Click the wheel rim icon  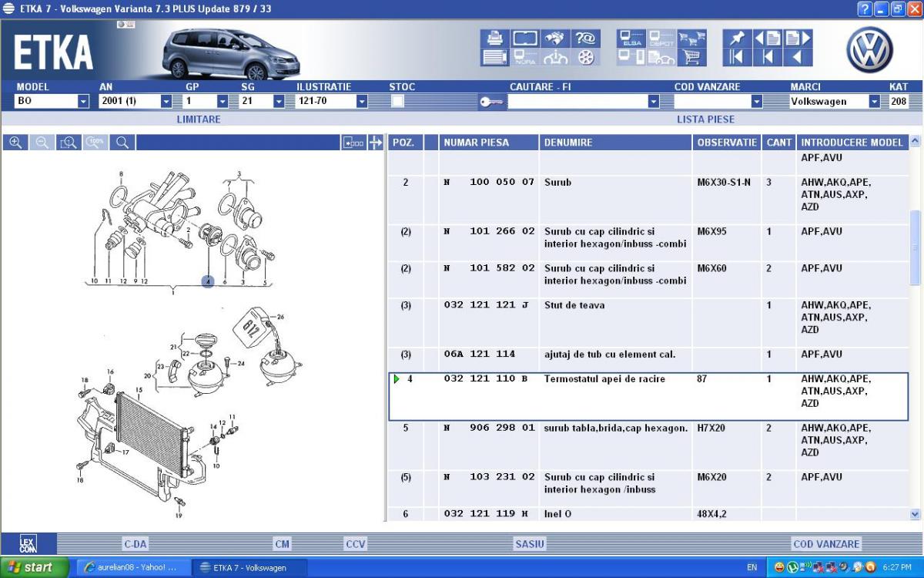(x=585, y=57)
